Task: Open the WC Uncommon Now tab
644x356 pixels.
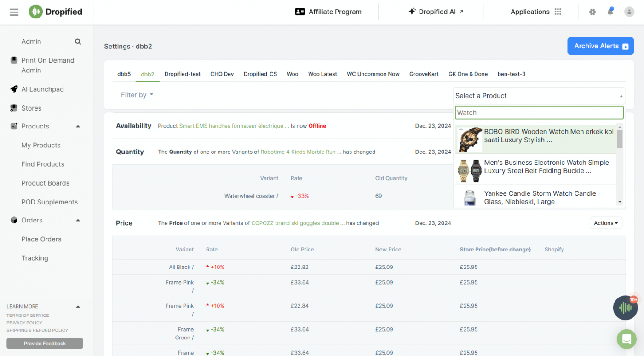Action: [x=373, y=74]
